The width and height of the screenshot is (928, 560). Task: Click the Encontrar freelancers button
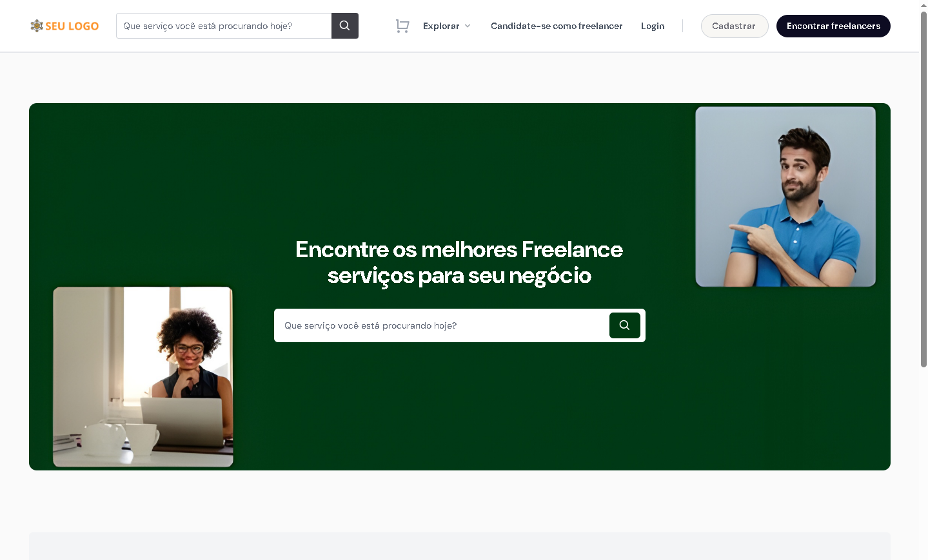(x=833, y=26)
